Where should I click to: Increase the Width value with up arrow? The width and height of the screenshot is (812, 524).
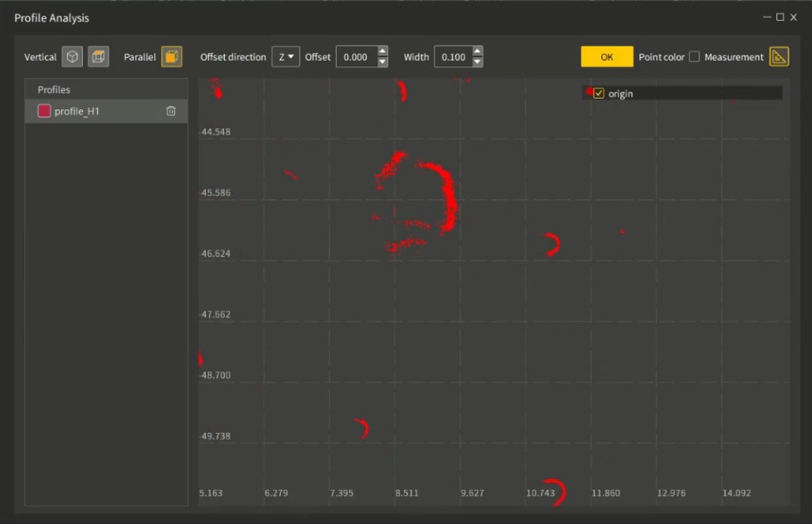(478, 51)
